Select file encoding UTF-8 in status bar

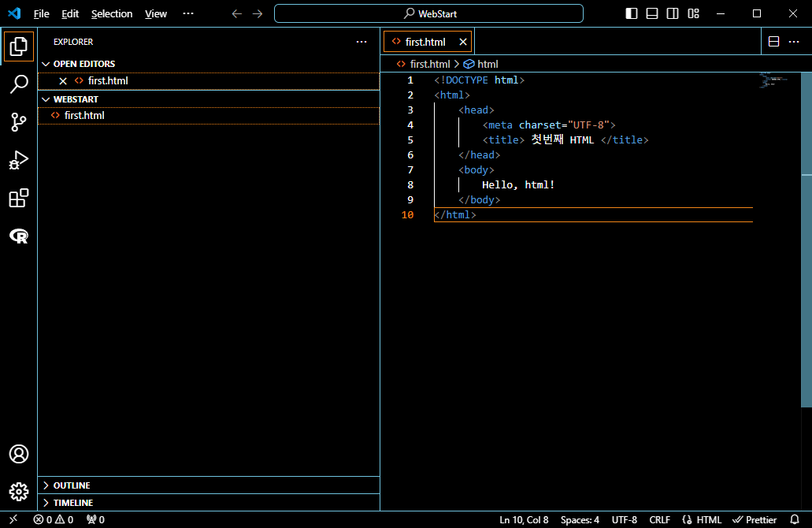[x=625, y=519]
